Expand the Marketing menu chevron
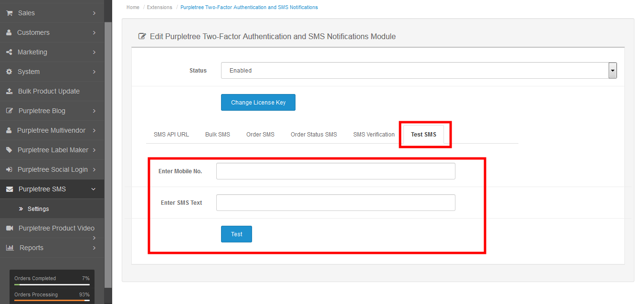 (x=95, y=52)
